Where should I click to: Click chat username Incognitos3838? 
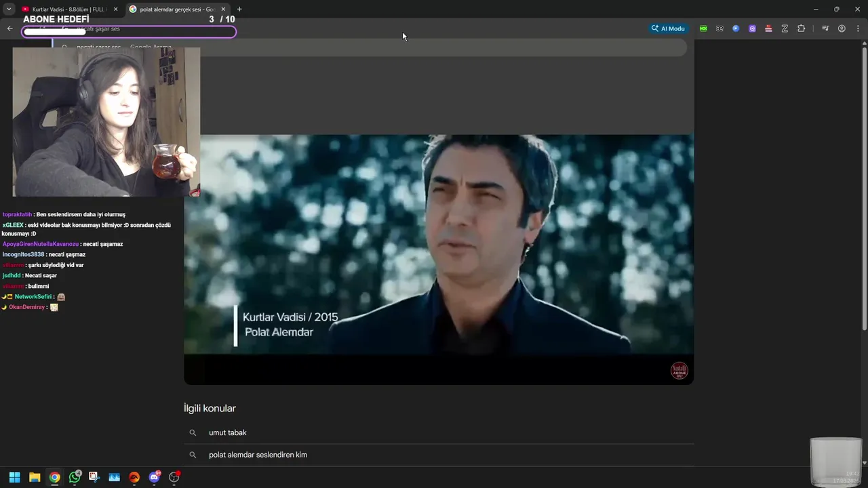(23, 254)
